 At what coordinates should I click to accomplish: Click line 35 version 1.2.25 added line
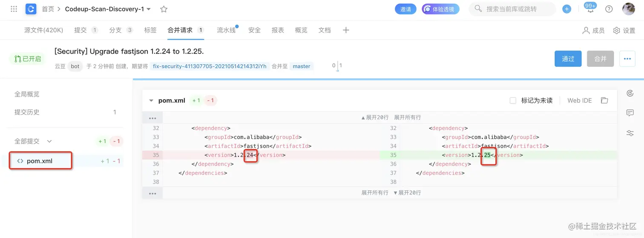click(x=498, y=155)
